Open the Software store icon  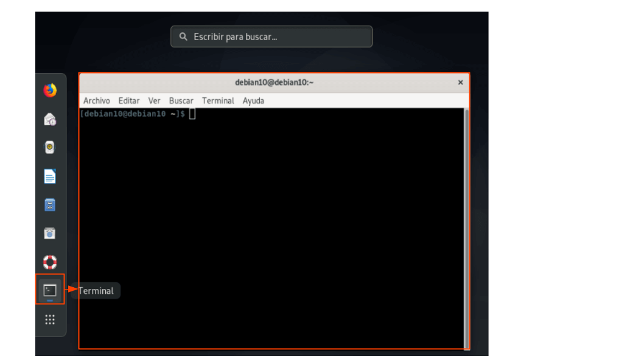50,234
